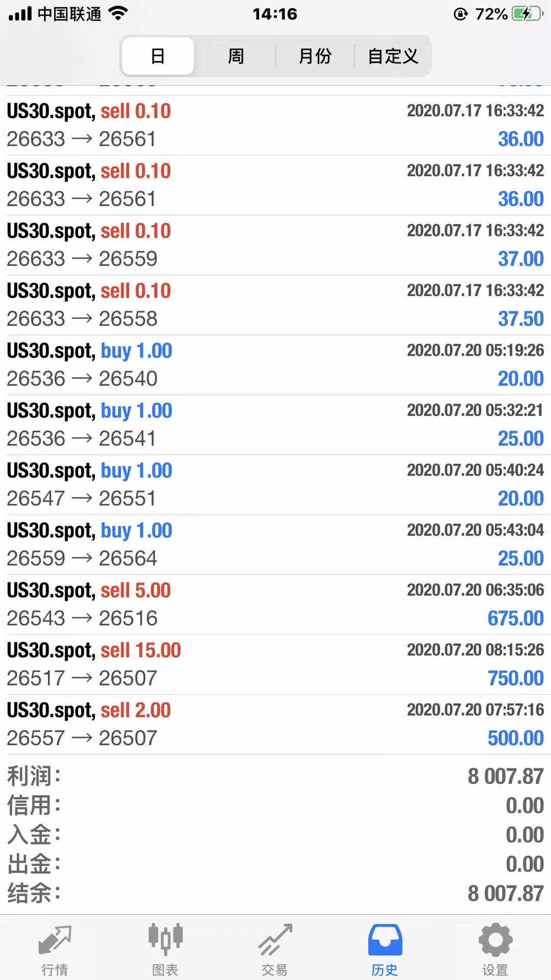
Task: Open the 交易 trade icon
Action: (x=274, y=940)
